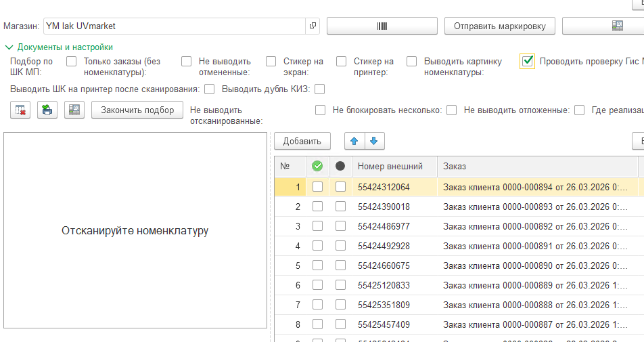Viewport: 644px width, 342px height.
Task: Select cell 55424390018
Action: tap(394, 207)
